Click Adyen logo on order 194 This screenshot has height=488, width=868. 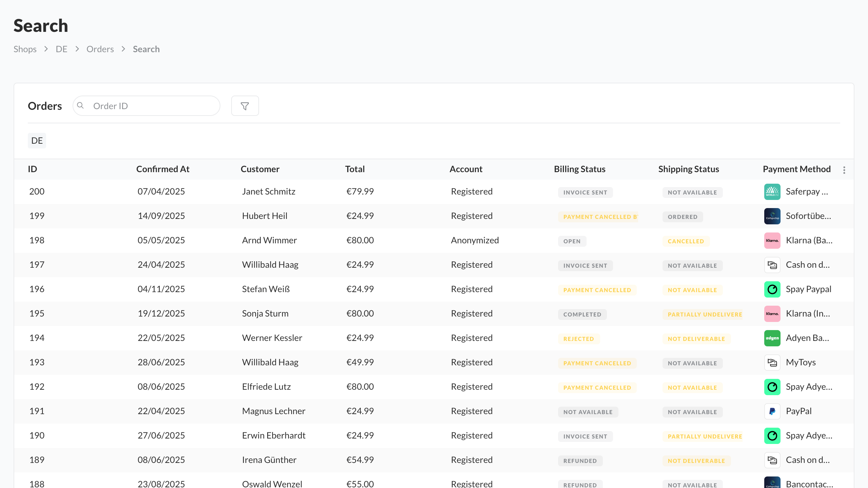(772, 338)
